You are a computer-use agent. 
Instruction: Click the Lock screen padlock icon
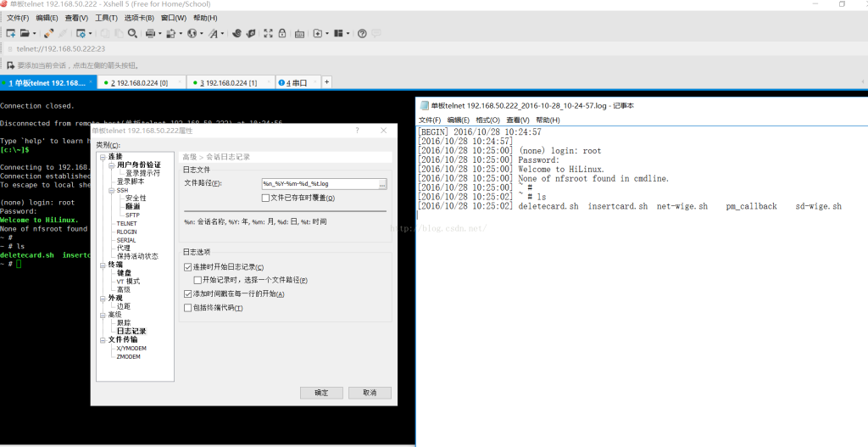[282, 33]
